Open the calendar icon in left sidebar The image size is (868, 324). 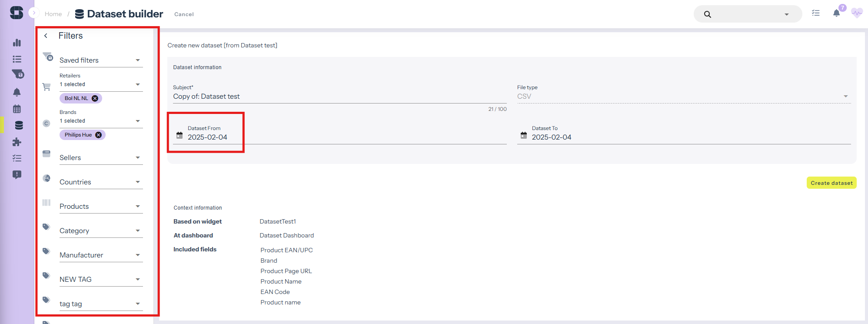click(17, 109)
